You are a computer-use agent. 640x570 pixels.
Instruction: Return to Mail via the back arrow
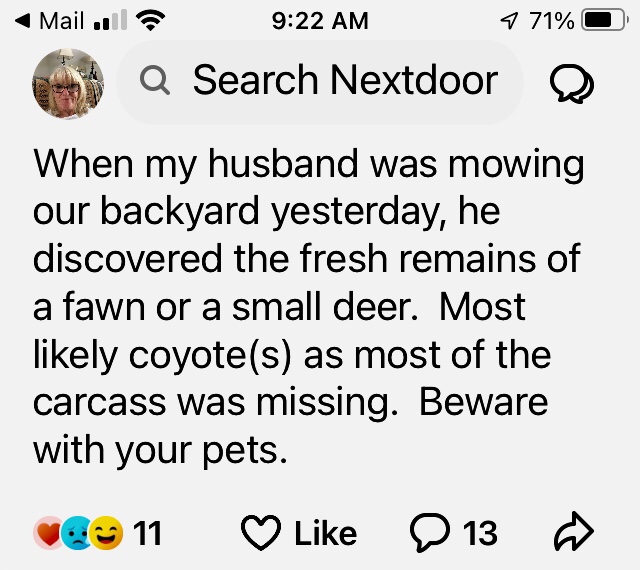point(22,20)
